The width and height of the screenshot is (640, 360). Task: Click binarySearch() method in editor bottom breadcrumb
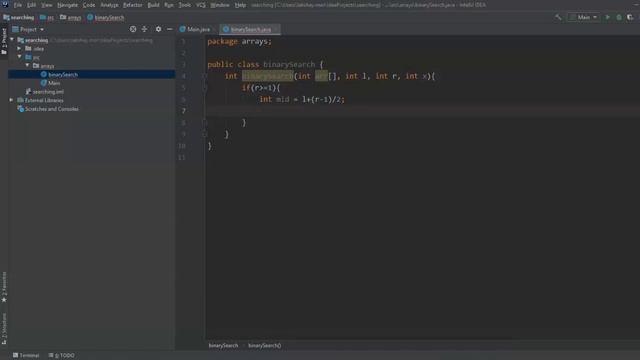264,346
